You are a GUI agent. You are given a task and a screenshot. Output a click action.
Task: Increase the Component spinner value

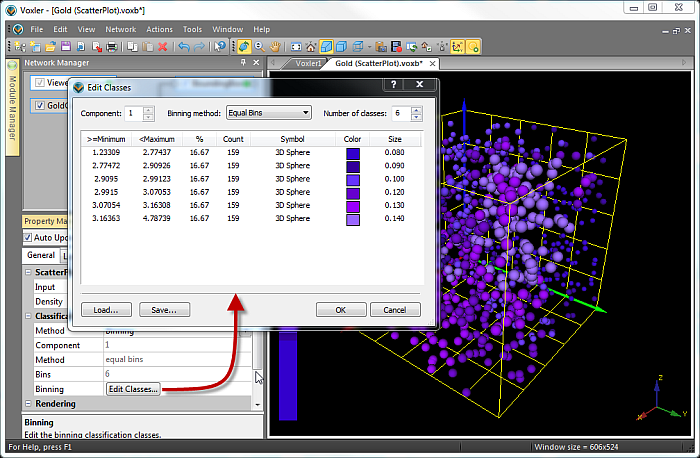coord(149,109)
